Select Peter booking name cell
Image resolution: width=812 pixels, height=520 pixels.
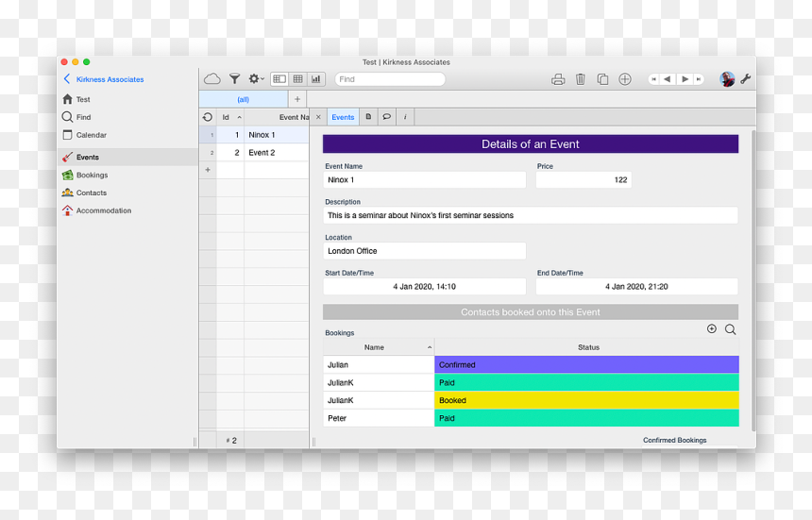pyautogui.click(x=379, y=418)
